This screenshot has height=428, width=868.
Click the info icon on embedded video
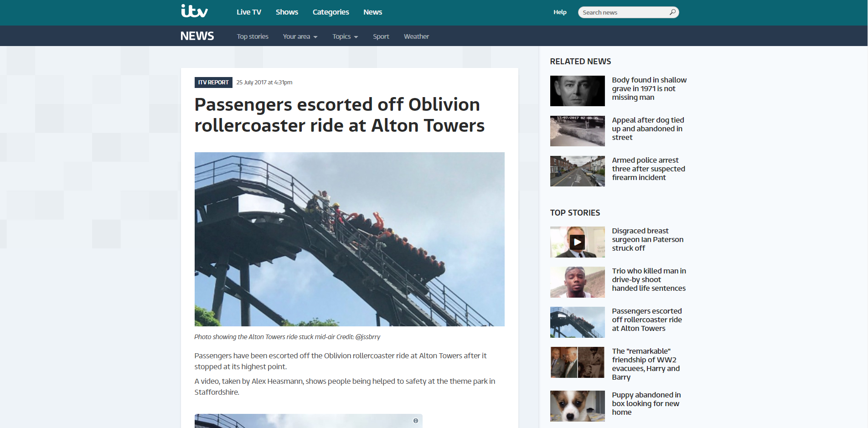(416, 421)
